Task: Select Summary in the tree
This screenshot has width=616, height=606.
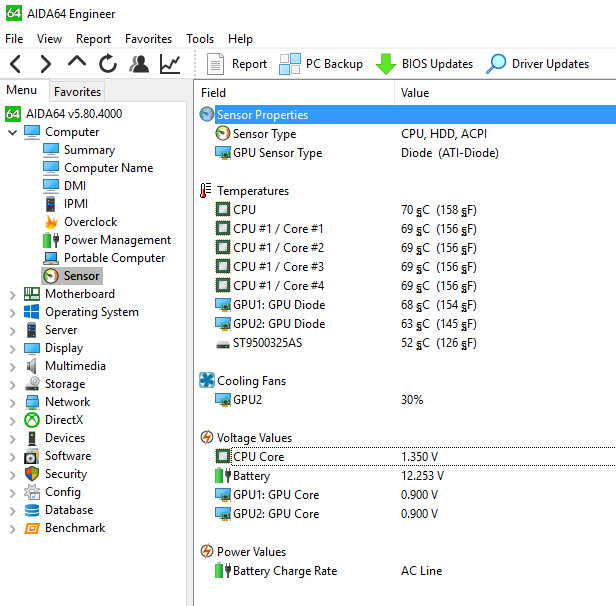Action: click(x=90, y=150)
